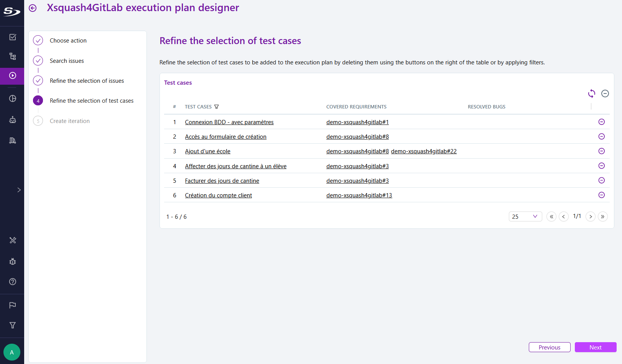
Task: Go to step Refine the selection of issues
Action: click(x=87, y=80)
